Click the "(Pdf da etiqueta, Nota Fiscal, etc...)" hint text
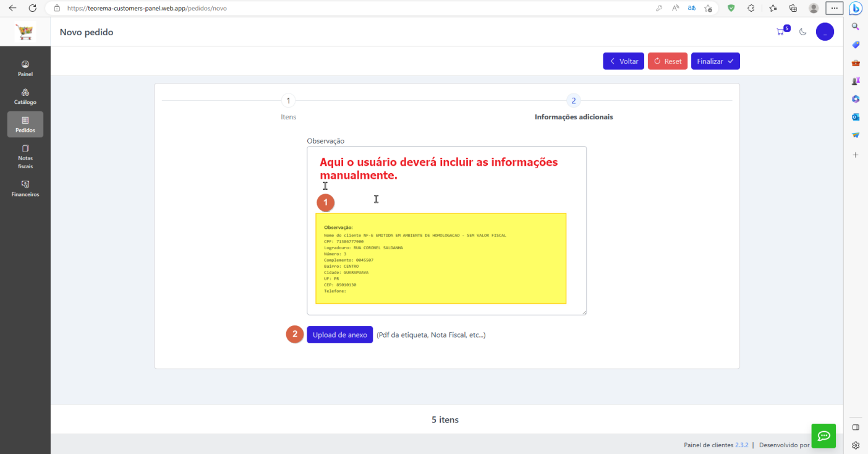Image resolution: width=868 pixels, height=454 pixels. (x=431, y=335)
